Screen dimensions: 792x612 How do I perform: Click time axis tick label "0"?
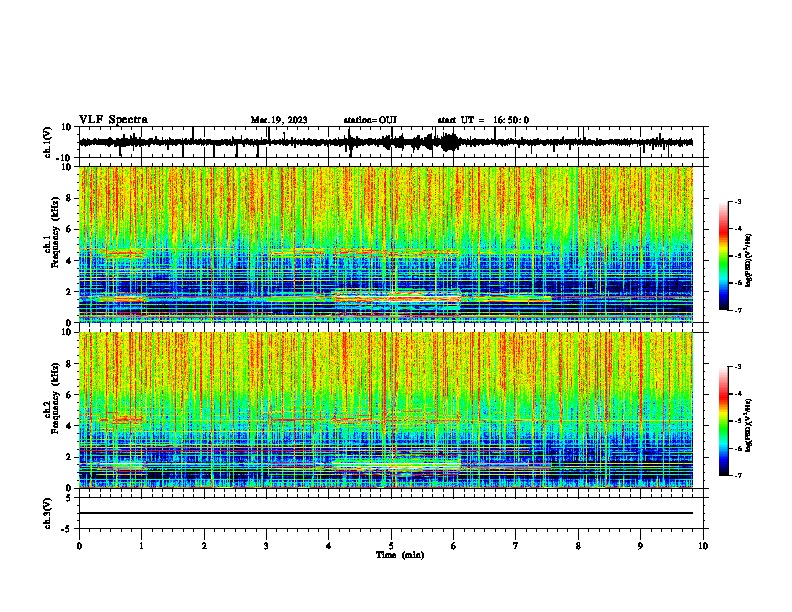[x=79, y=546]
